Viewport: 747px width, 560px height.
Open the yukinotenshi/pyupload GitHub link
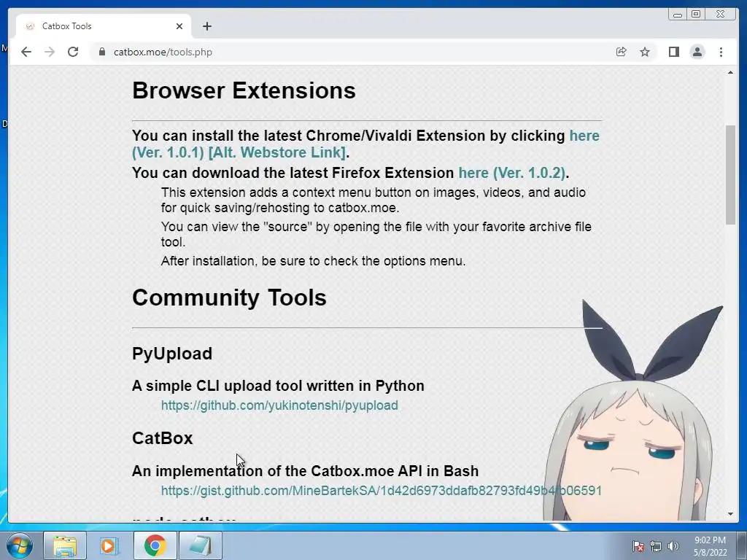279,405
